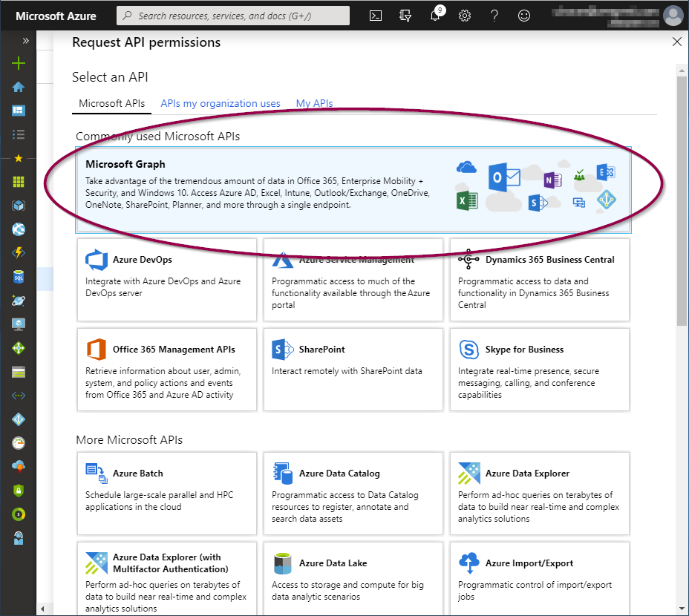Focus the Search resources, services, and docs box
689x616 pixels.
pyautogui.click(x=233, y=16)
